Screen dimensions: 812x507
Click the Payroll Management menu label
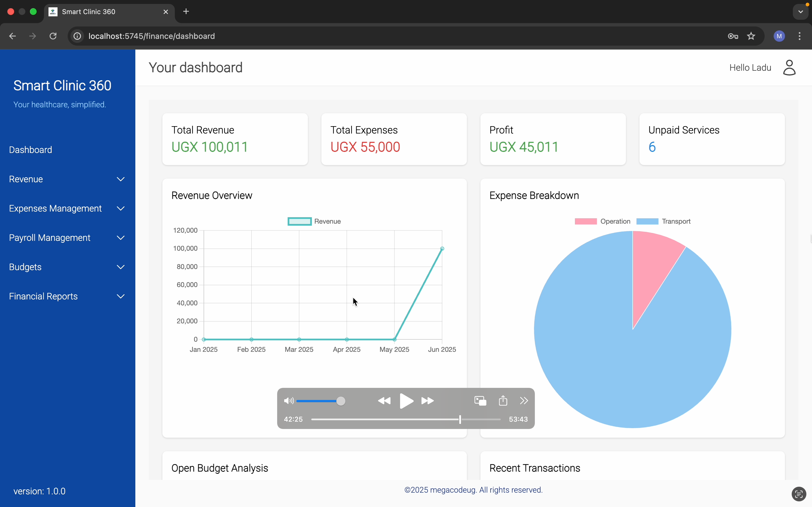(x=50, y=238)
